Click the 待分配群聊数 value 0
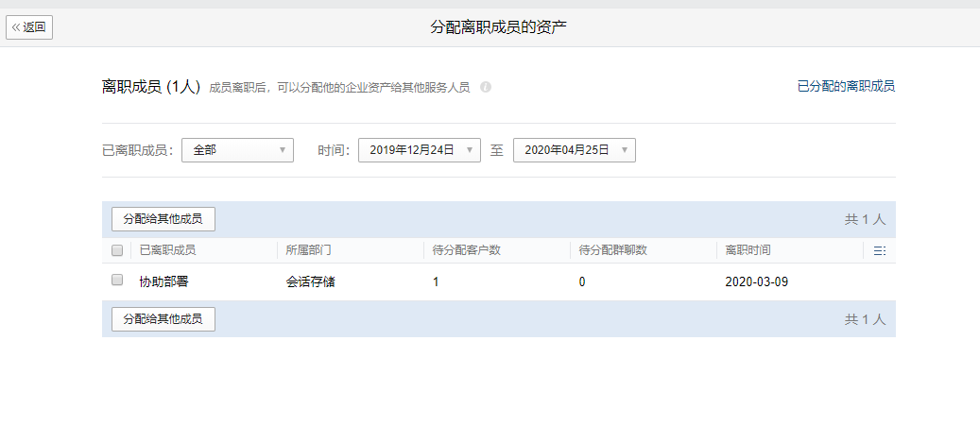Screen dimensions: 980x443 (582, 281)
